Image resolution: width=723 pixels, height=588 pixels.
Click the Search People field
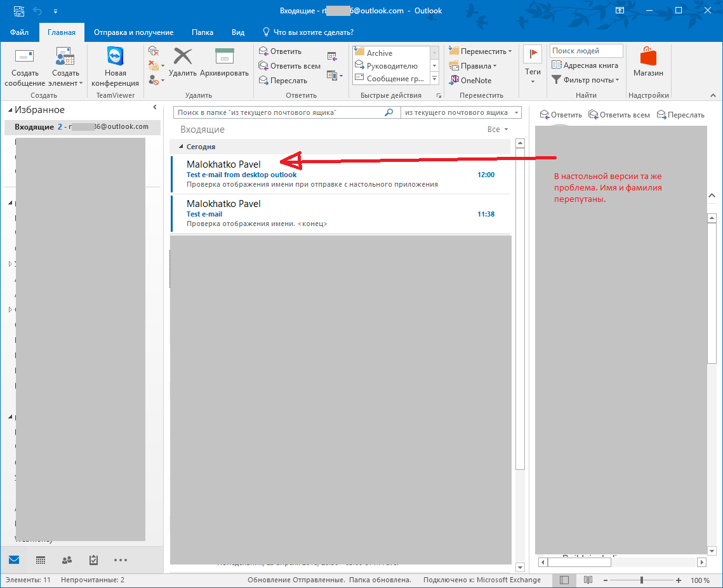pos(586,51)
